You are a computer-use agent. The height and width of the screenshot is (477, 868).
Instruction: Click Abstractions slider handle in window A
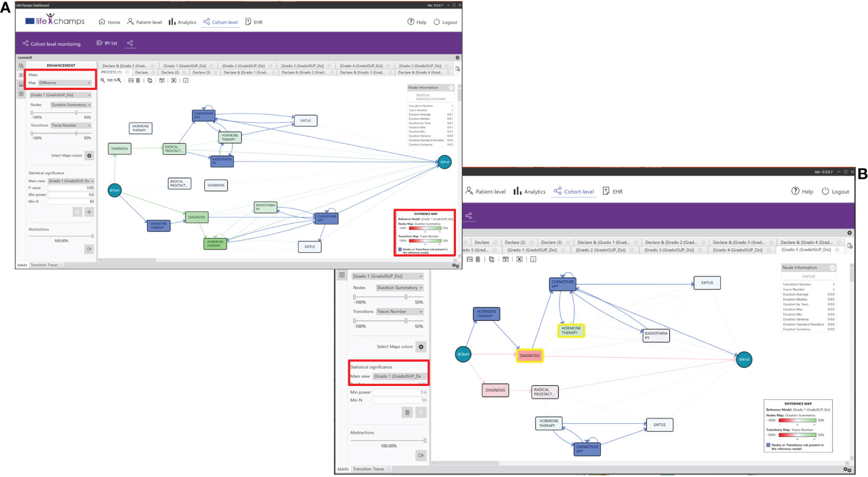coord(93,236)
